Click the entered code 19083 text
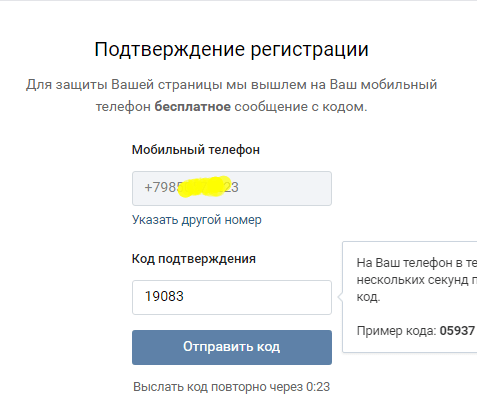This screenshot has height=409, width=477. click(x=164, y=296)
